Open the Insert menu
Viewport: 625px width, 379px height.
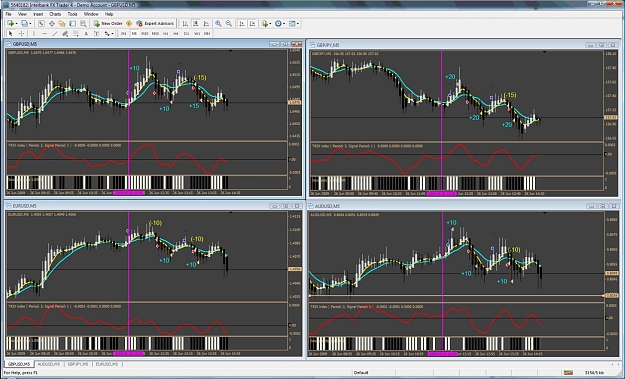click(x=38, y=14)
